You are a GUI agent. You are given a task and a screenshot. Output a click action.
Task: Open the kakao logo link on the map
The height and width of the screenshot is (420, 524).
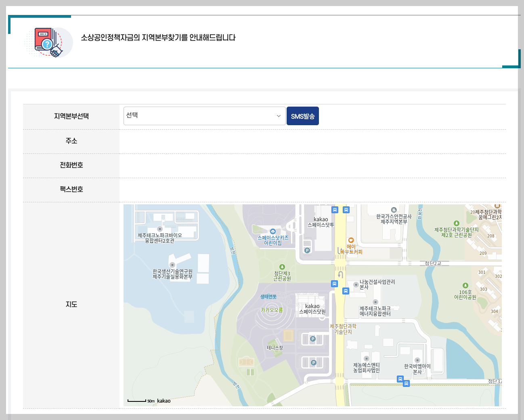point(163,401)
